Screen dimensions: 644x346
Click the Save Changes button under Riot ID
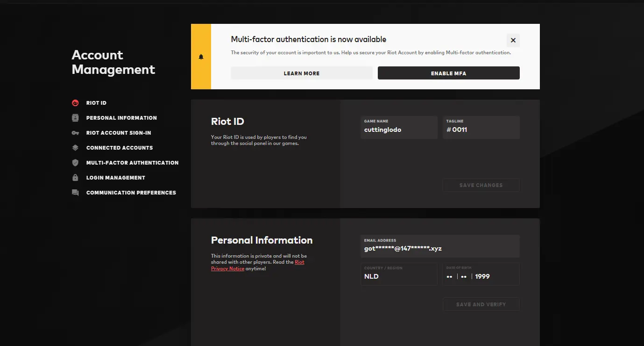point(481,185)
